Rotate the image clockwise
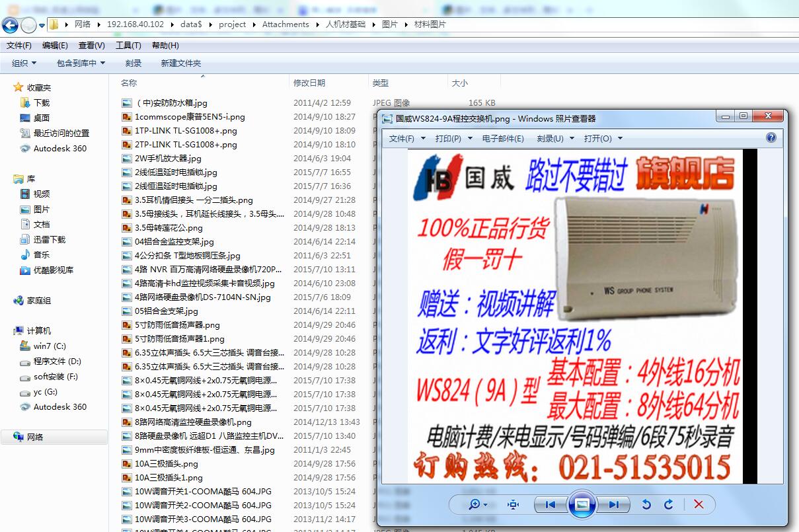The height and width of the screenshot is (532, 799). [668, 504]
